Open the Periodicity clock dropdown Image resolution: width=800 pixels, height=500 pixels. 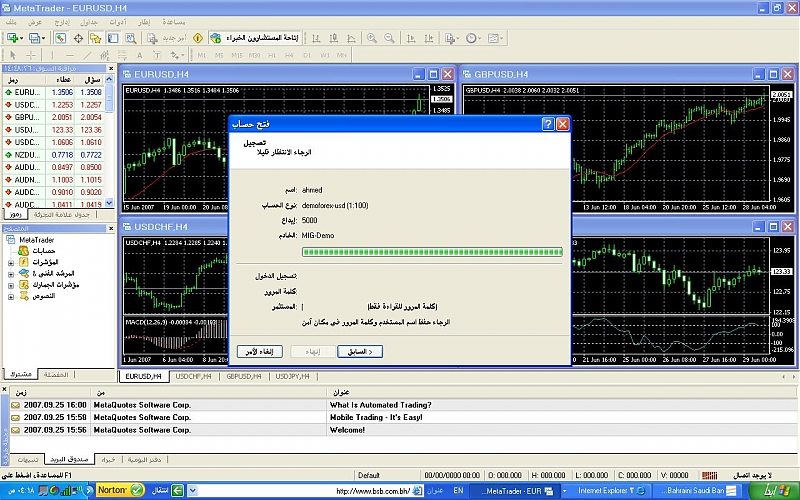pyautogui.click(x=474, y=38)
